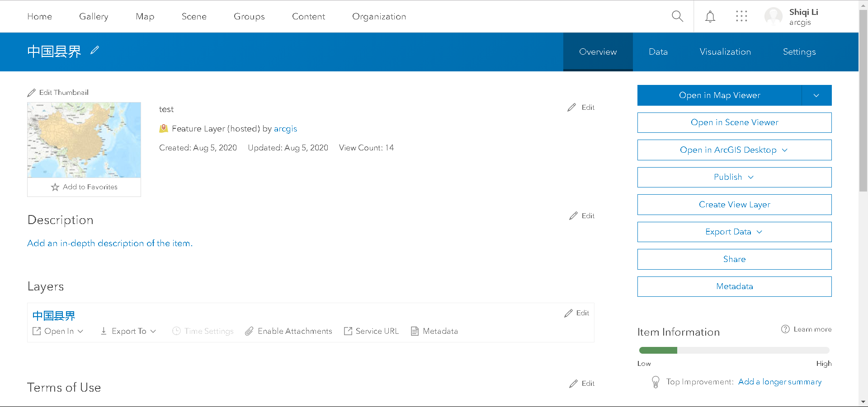
Task: Open the Groups navigation item
Action: (249, 16)
